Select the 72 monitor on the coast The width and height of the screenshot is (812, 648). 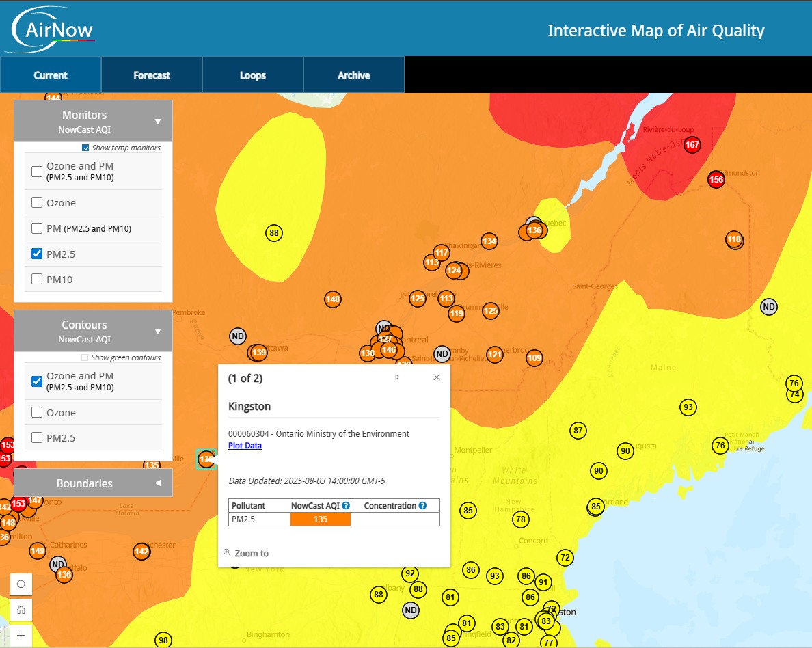tap(565, 558)
